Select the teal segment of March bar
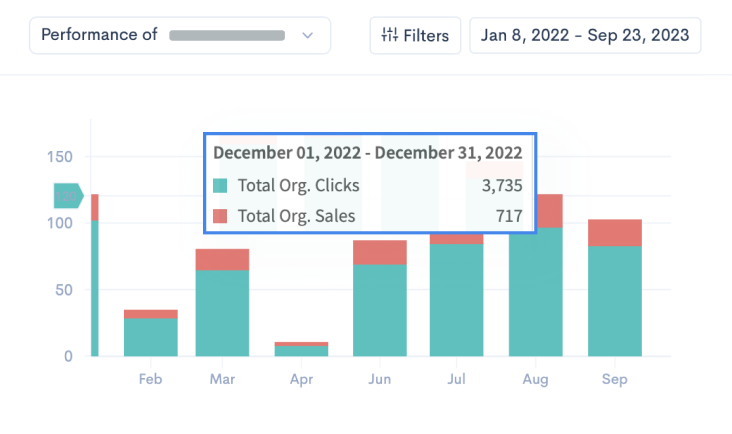The image size is (732, 434). coord(222,312)
